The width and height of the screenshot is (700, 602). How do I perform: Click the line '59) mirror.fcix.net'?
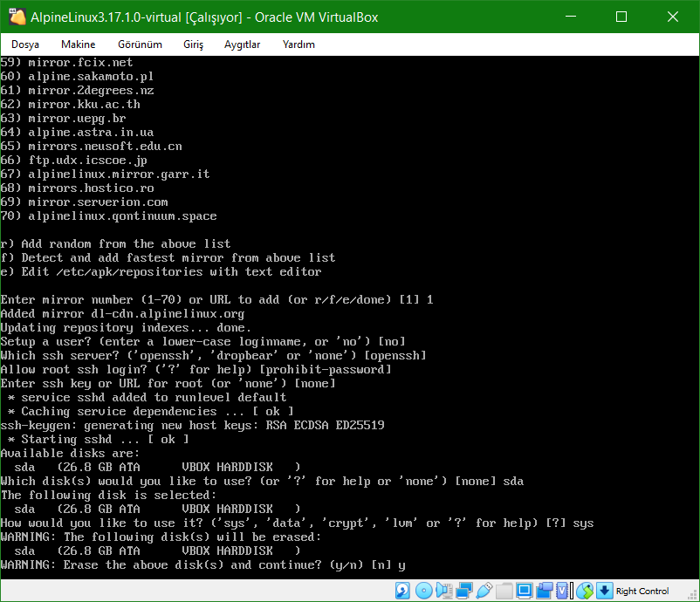(66, 63)
